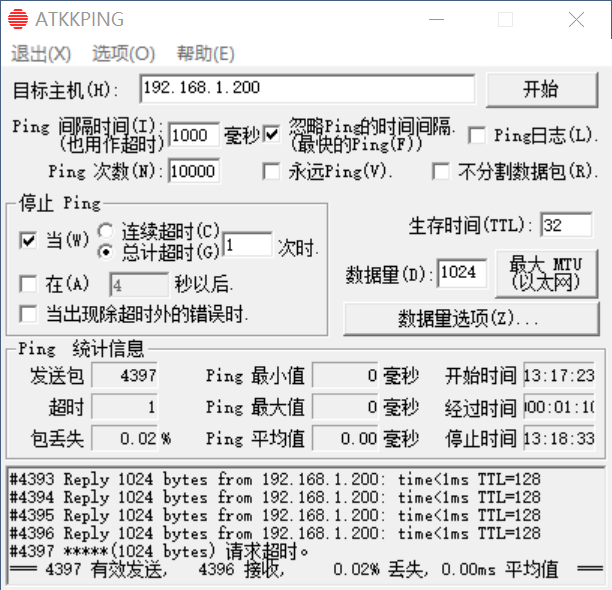
Task: Click the disabled seconds field showing 4
Action: click(139, 285)
